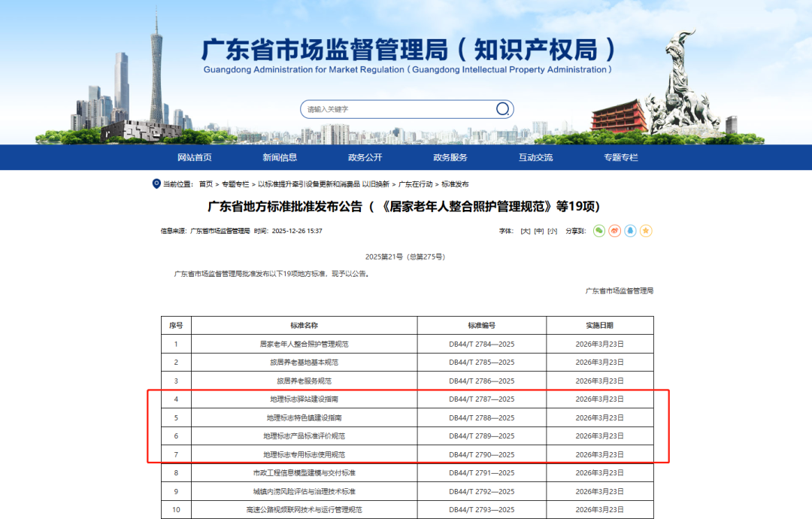Click the keyword search input field
This screenshot has height=519, width=812.
point(397,109)
